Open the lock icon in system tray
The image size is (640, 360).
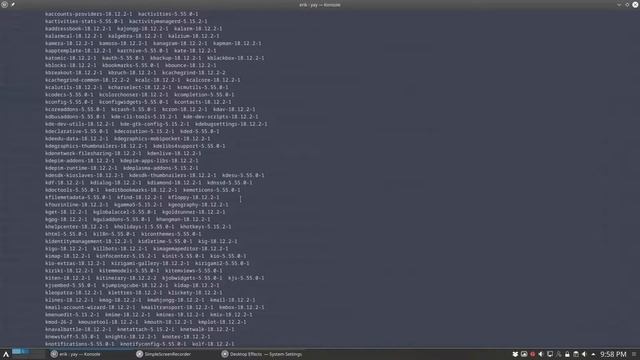[x=567, y=354]
